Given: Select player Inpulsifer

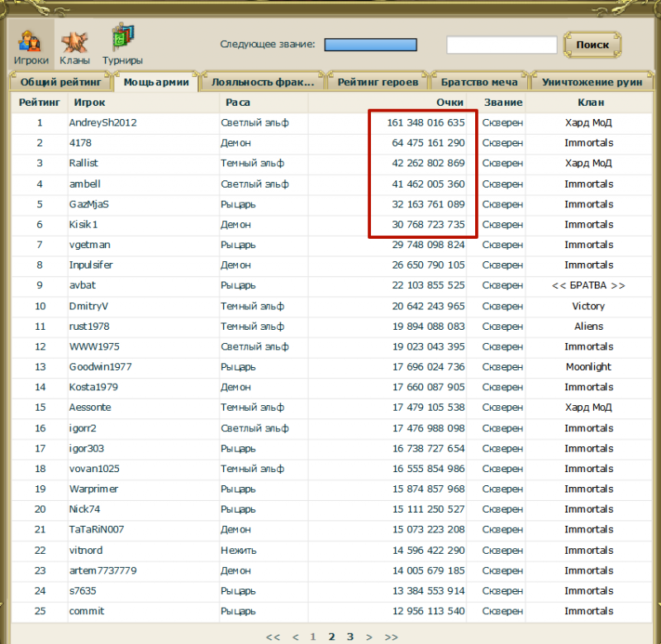Looking at the screenshot, I should click(91, 265).
